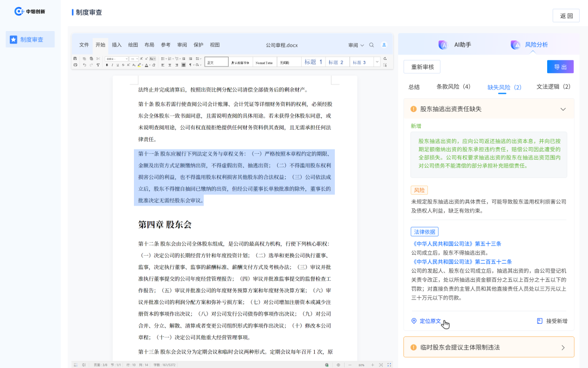Open the 视图 tab
The image size is (588, 368).
pos(215,45)
